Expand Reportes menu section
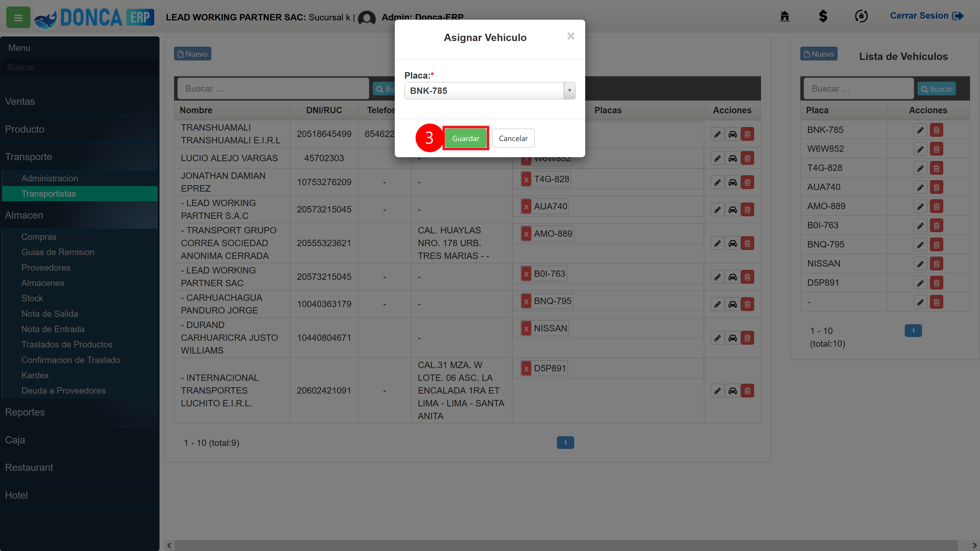 (80, 412)
